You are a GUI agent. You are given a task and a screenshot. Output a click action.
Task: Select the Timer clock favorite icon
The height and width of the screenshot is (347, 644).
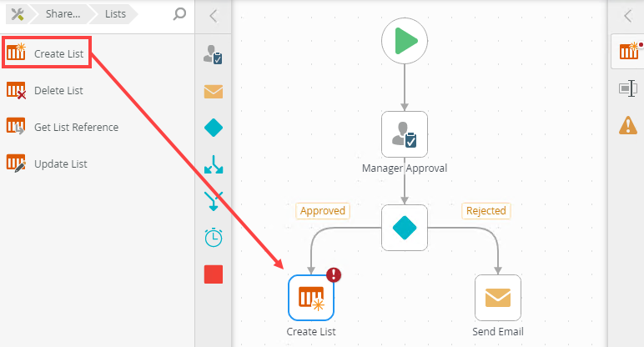click(x=214, y=238)
